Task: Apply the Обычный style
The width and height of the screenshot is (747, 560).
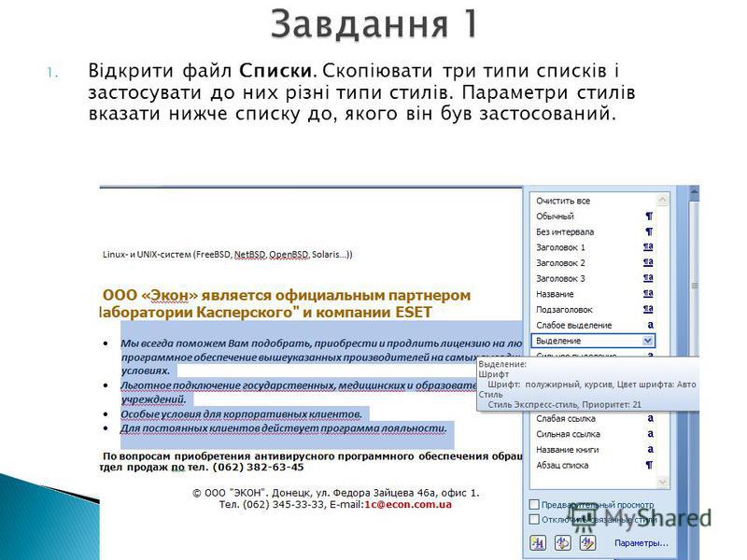Action: click(594, 217)
